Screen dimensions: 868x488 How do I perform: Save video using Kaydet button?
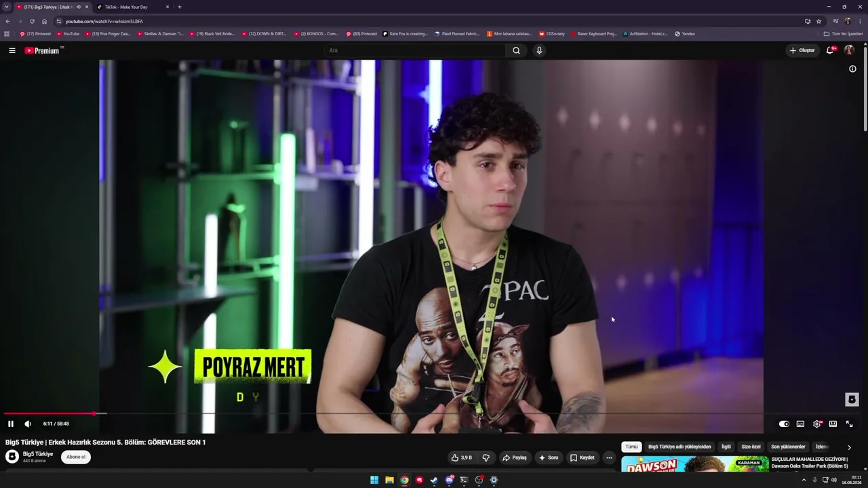[x=582, y=457]
